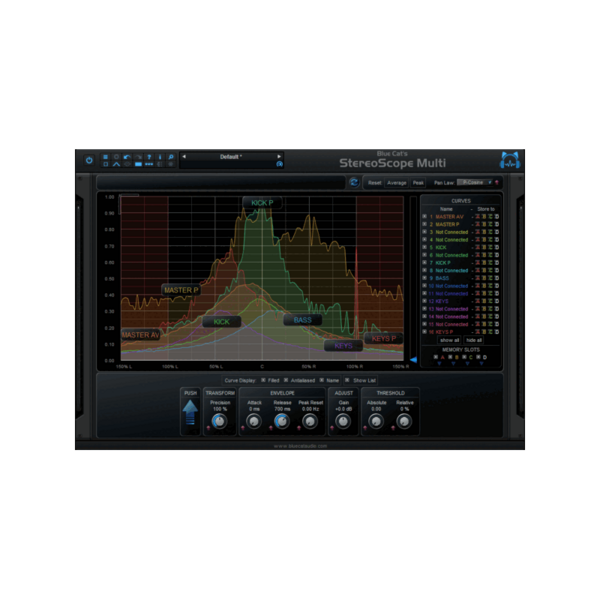The height and width of the screenshot is (600, 600).
Task: Click the upward caret toolbar icon
Action: (116, 164)
